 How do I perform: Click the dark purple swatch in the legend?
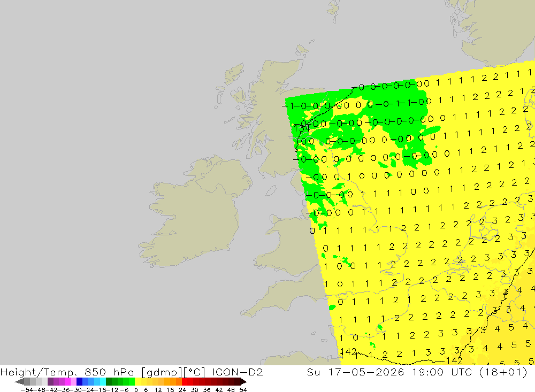tap(50, 381)
